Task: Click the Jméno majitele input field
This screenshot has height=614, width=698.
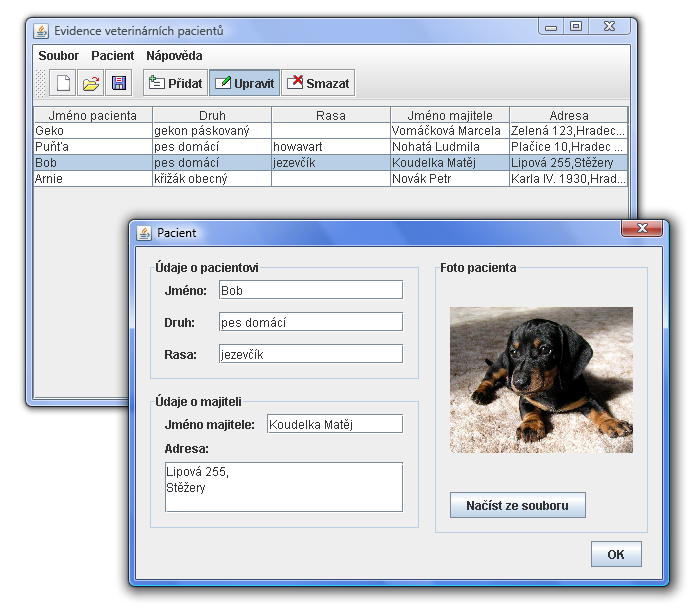Action: click(334, 424)
